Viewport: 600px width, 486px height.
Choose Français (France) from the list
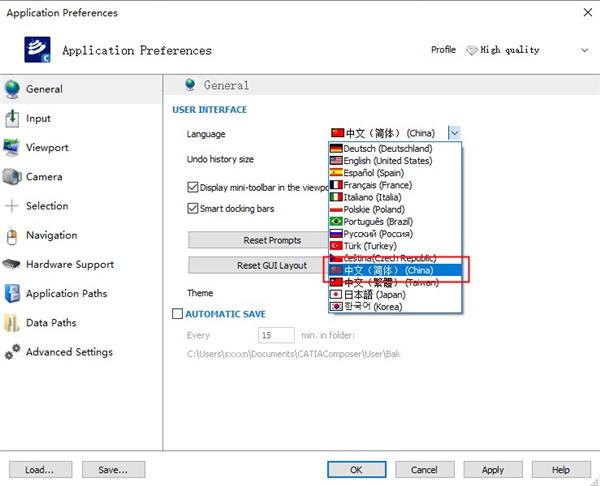point(395,185)
